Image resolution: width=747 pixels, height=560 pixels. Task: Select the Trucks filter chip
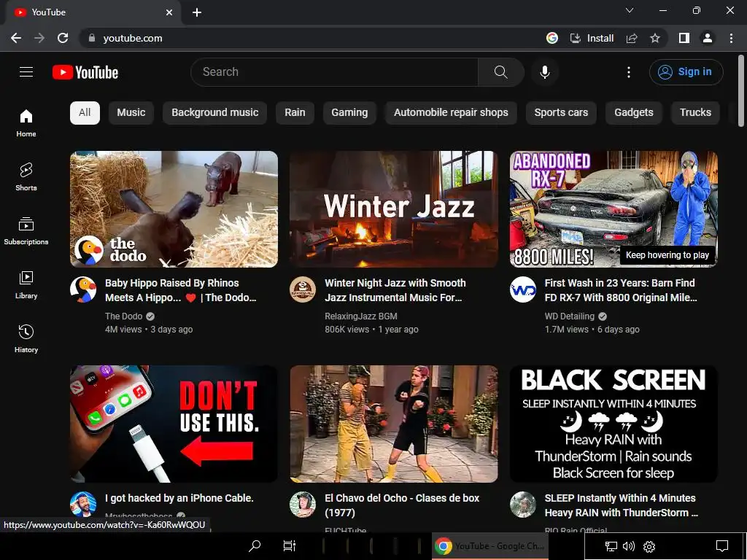pos(695,113)
